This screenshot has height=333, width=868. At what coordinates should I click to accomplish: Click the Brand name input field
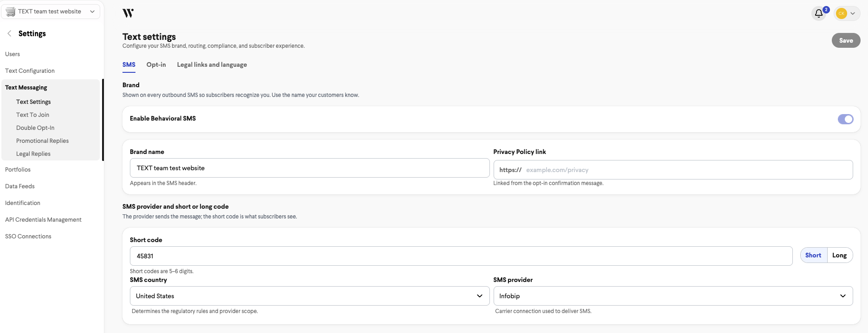tap(309, 168)
